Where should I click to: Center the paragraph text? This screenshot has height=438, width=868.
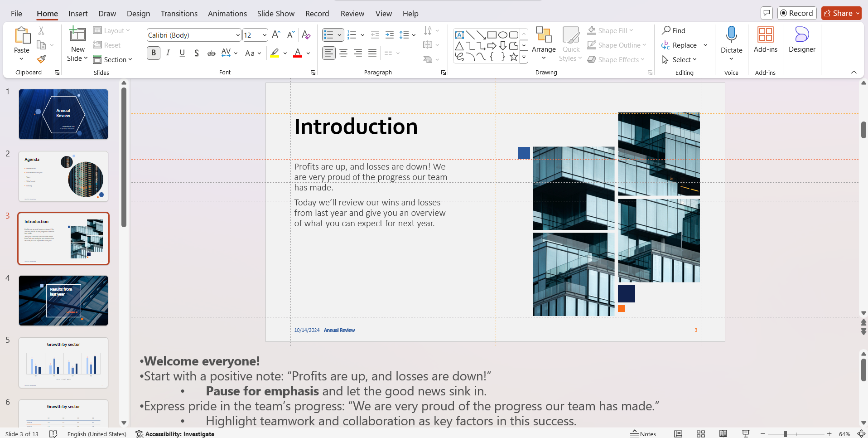coord(343,53)
